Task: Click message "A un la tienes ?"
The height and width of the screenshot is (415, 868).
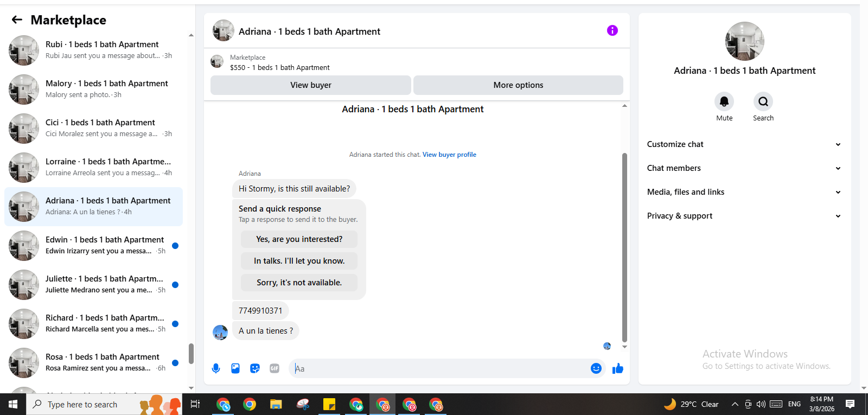Action: pos(266,331)
